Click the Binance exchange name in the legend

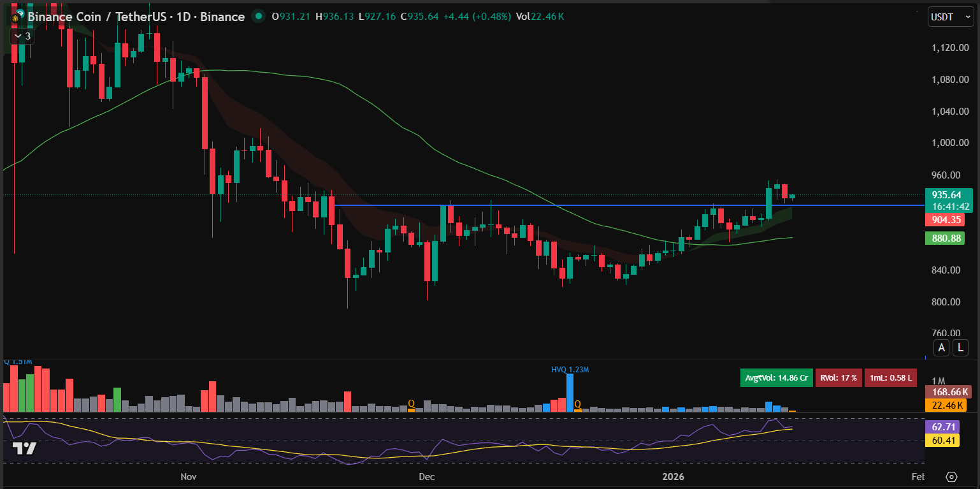[222, 17]
